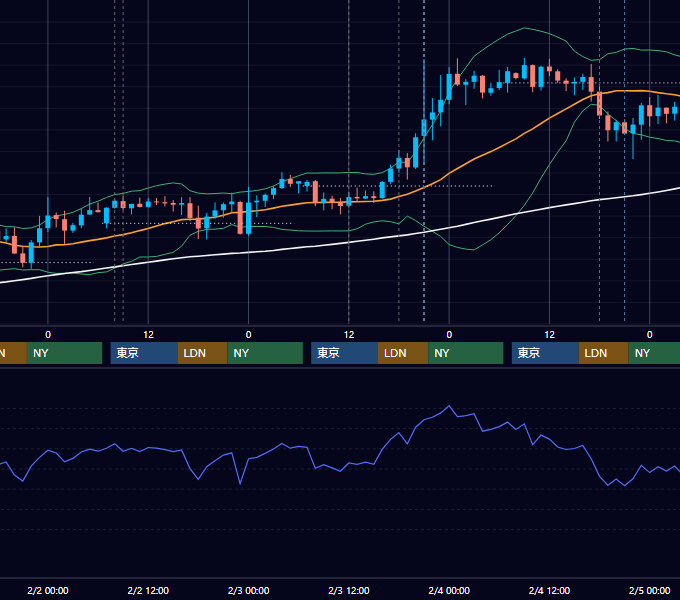This screenshot has width=680, height=600.
Task: Select the 東京 session block on 2/3
Action: coord(344,353)
